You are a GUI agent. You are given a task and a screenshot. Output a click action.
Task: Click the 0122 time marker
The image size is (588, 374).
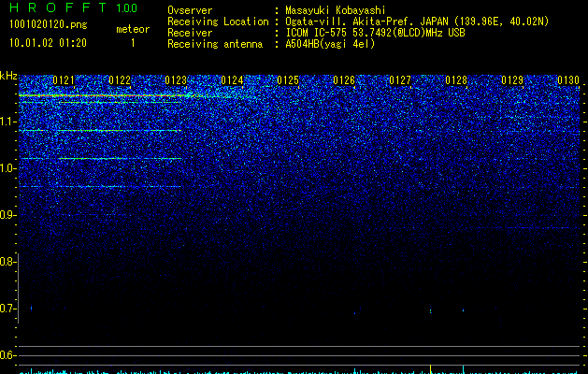click(x=120, y=80)
